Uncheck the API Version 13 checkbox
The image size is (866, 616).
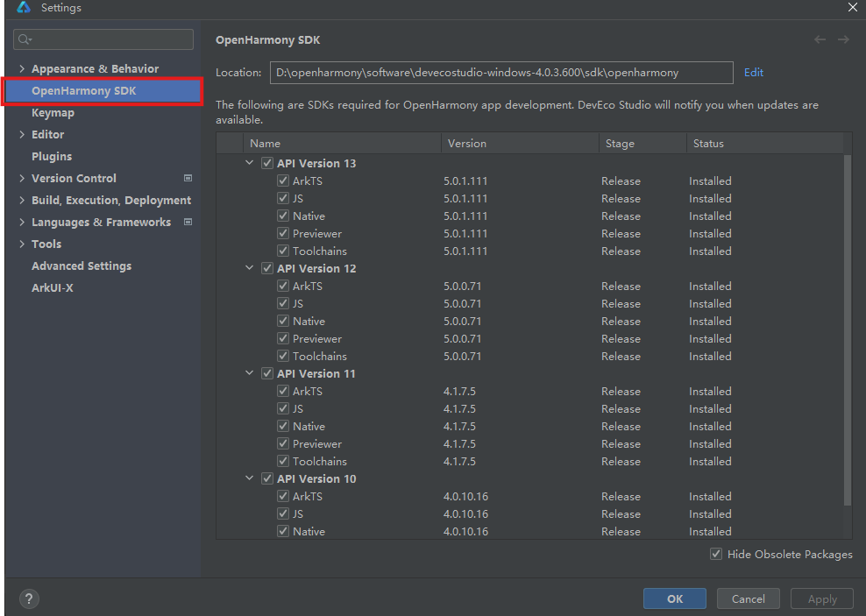(267, 164)
